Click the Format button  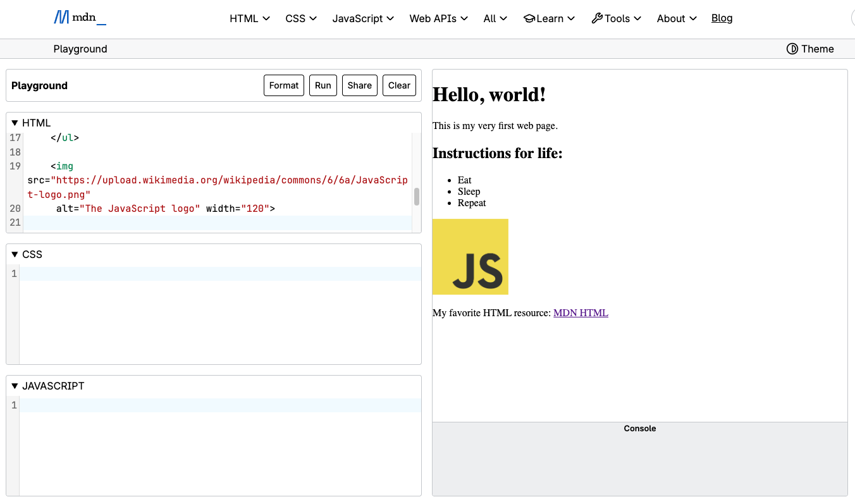[284, 85]
